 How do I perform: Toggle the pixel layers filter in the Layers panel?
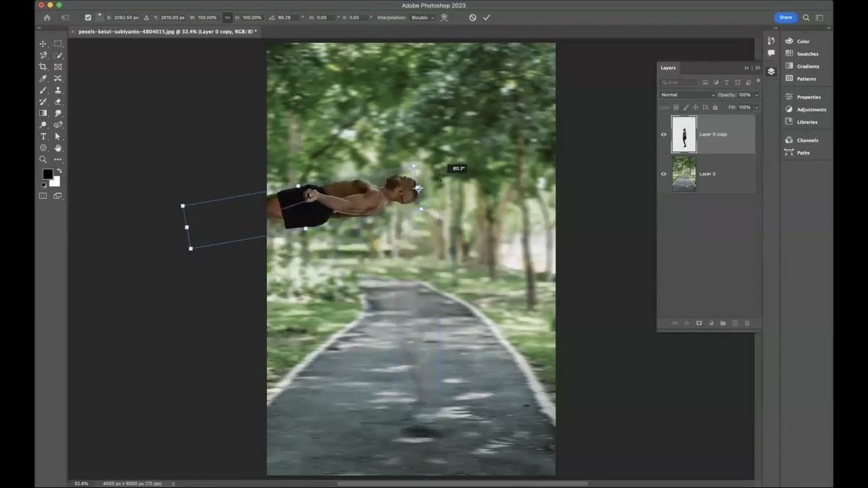[x=705, y=83]
